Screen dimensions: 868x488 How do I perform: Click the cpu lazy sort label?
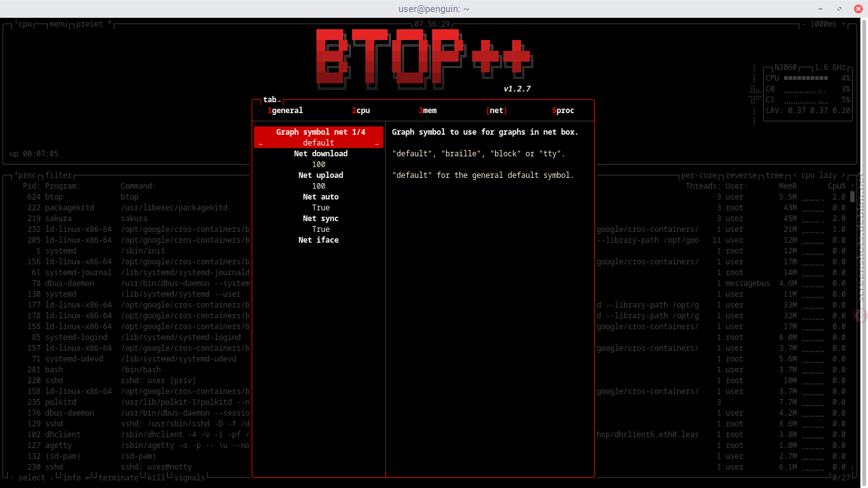tap(819, 175)
